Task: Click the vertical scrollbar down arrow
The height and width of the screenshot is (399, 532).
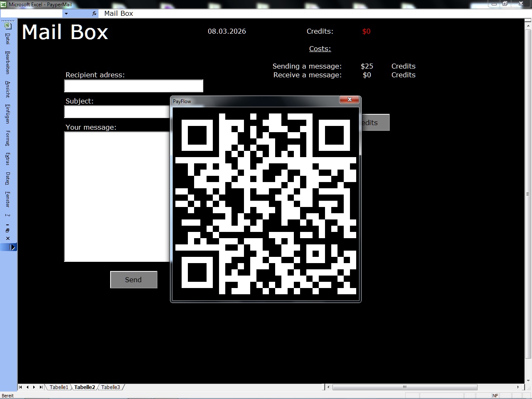Action: pyautogui.click(x=528, y=380)
